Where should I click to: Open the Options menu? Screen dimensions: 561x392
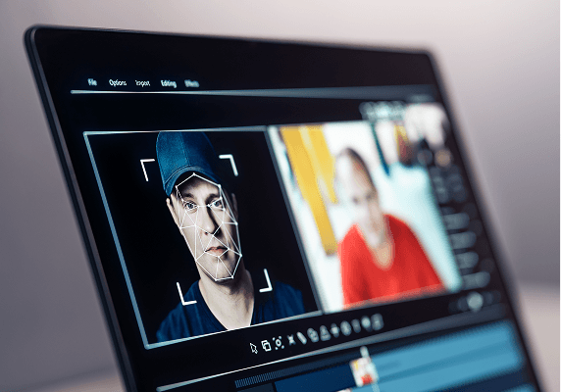(118, 82)
